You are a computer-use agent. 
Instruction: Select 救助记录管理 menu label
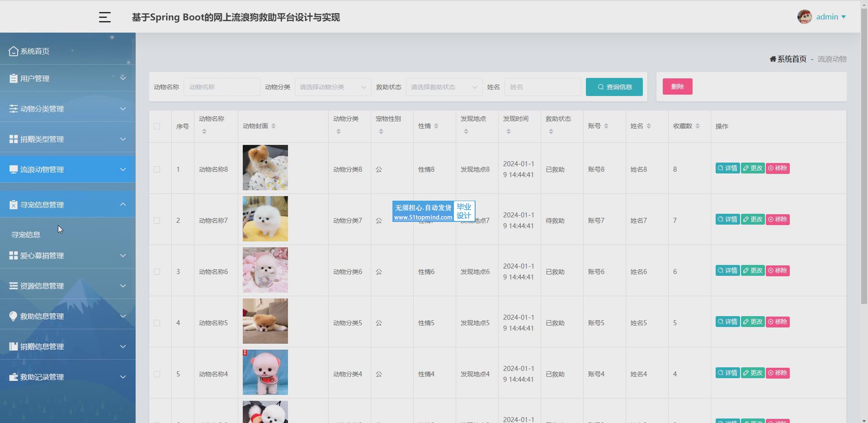click(42, 376)
